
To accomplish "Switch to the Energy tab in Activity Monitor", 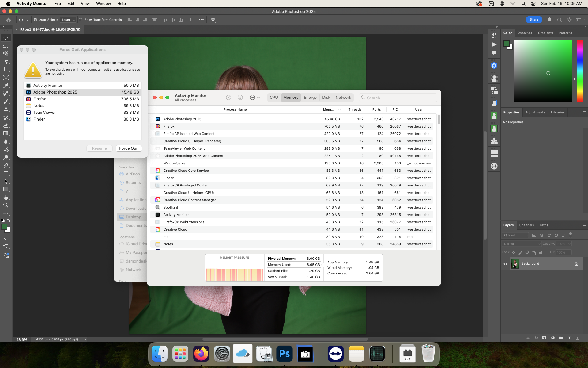I will point(310,98).
